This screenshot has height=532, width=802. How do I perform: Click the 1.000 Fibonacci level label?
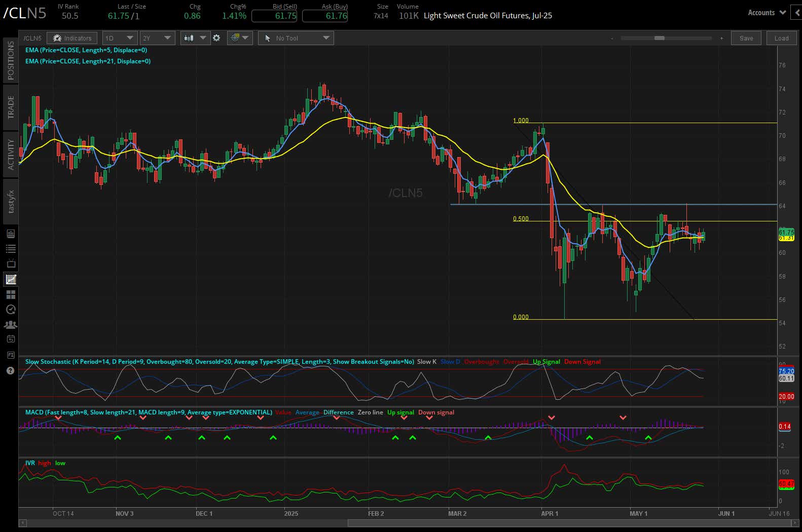pyautogui.click(x=521, y=121)
